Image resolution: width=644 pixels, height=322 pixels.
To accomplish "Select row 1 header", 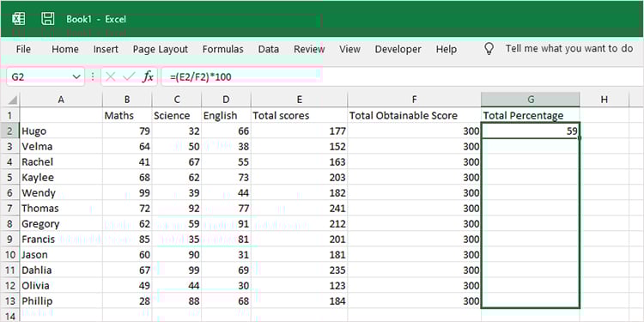I will [x=9, y=115].
